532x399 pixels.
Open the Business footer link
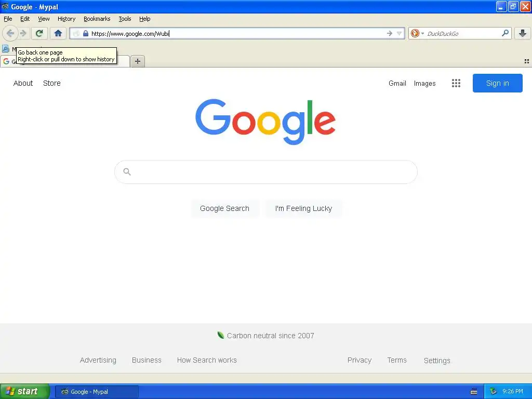coord(147,361)
